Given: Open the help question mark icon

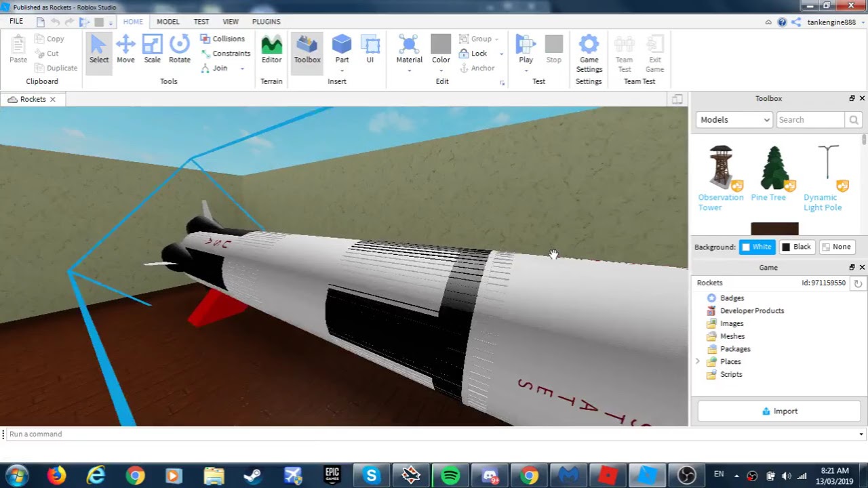Looking at the screenshot, I should tap(782, 22).
